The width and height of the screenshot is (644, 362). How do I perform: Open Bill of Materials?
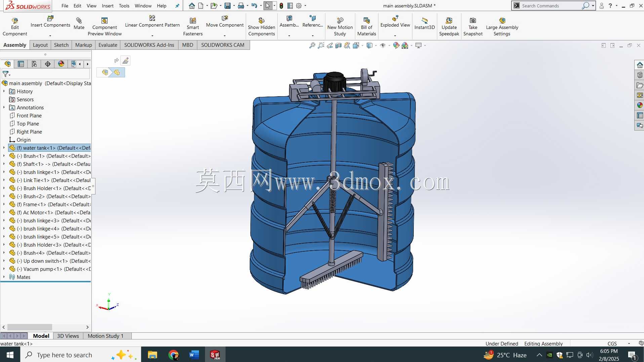pos(366,26)
